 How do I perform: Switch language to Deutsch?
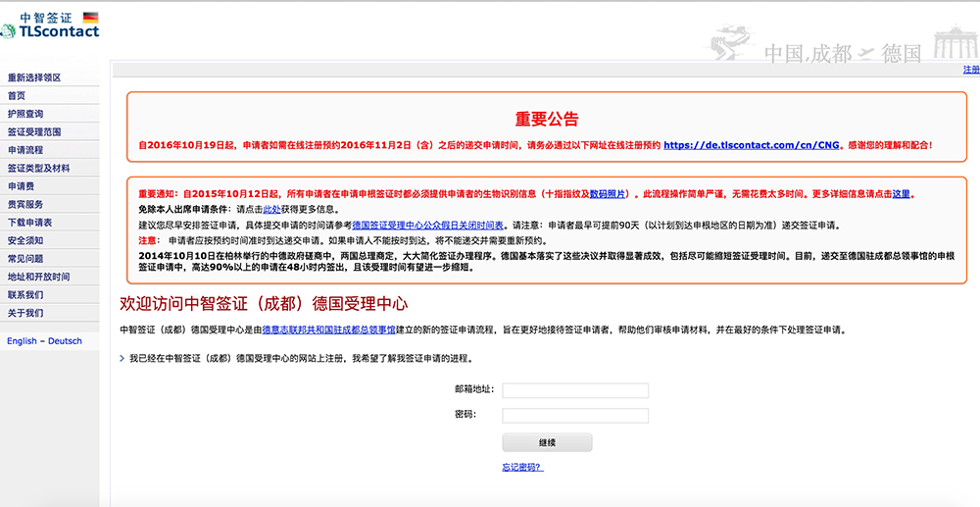click(65, 341)
